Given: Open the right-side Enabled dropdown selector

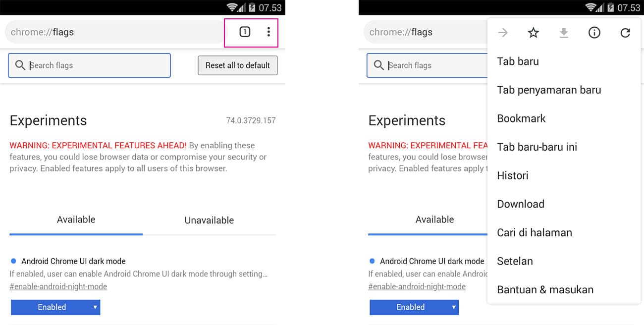Looking at the screenshot, I should tap(414, 307).
